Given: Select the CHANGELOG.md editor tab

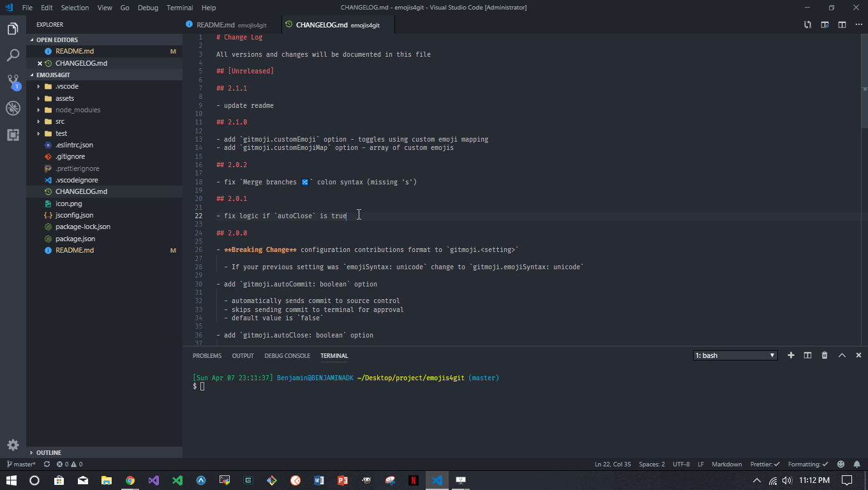Looking at the screenshot, I should pos(338,25).
